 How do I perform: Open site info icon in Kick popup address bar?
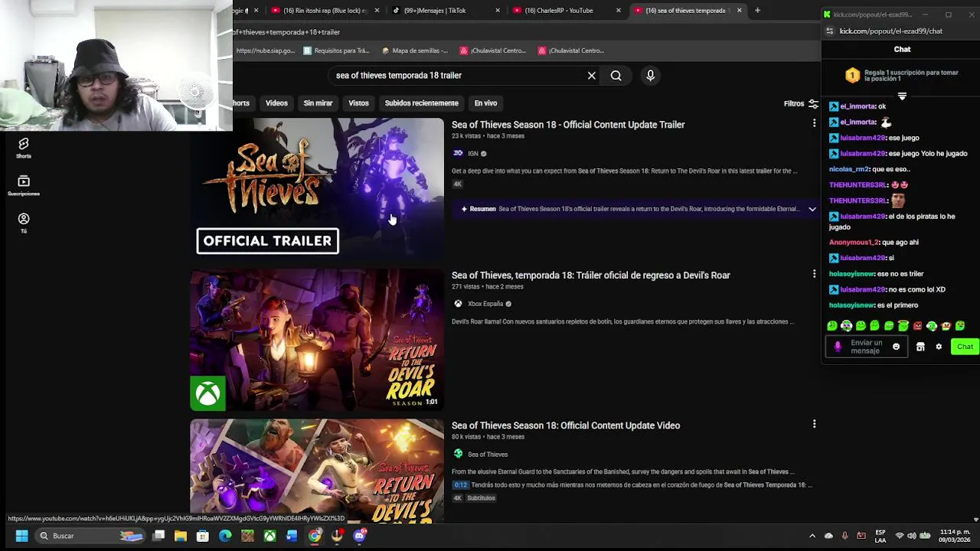(829, 31)
